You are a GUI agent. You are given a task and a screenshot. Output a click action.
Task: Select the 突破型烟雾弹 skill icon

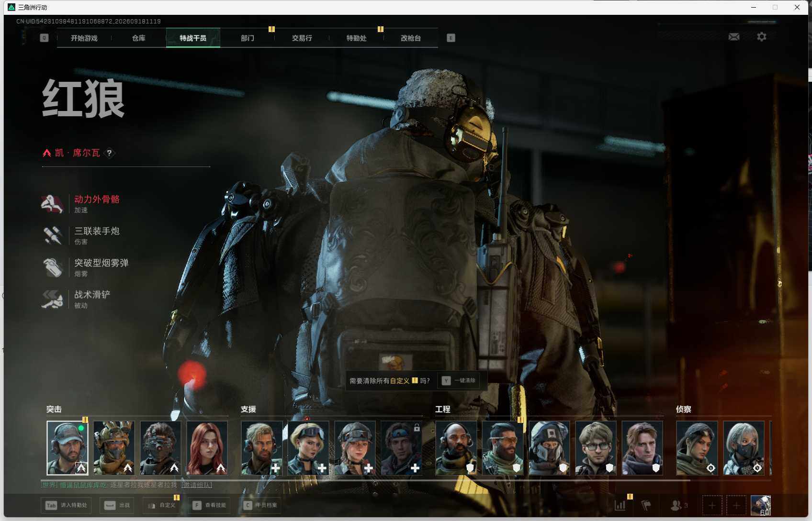click(x=52, y=267)
